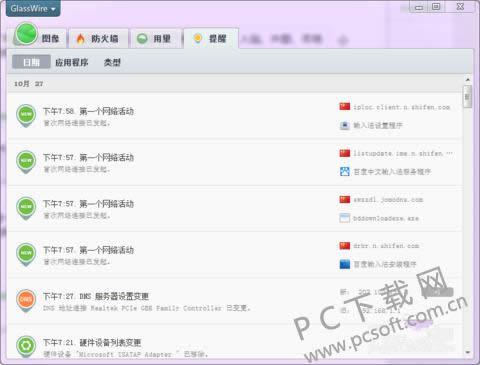Select the 下午7:27 DNS 服务器设置变更 alert
Viewport: 480px width, 365px height.
click(96, 296)
